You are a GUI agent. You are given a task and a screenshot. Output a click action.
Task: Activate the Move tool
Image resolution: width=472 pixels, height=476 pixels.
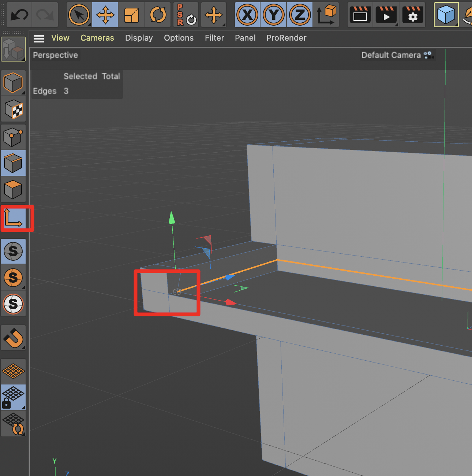tap(105, 15)
